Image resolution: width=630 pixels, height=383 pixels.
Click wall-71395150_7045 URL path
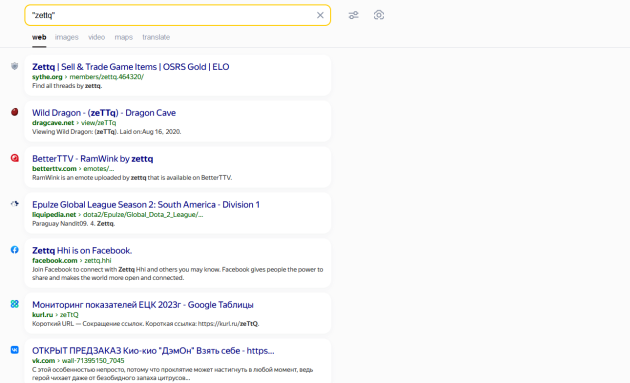click(93, 360)
